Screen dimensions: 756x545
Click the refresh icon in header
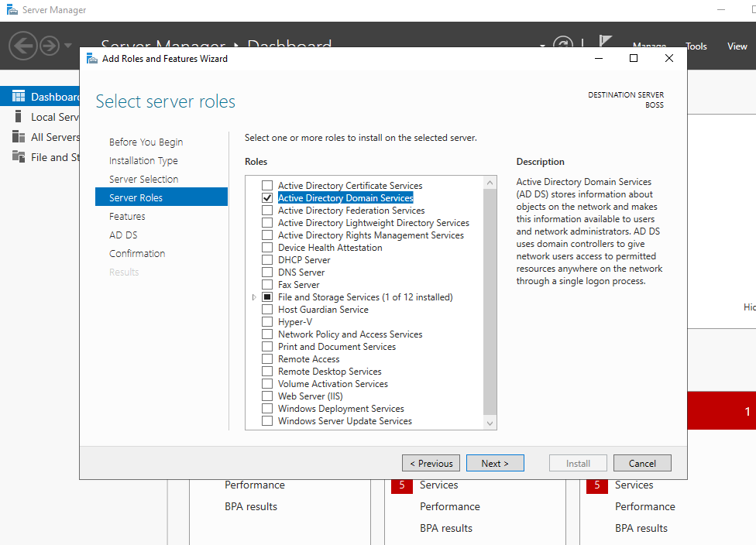click(x=562, y=45)
